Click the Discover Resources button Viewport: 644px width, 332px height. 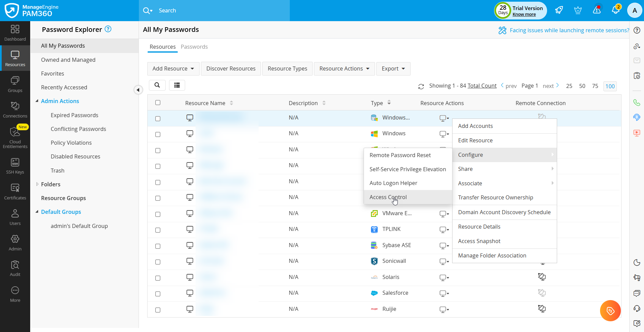click(231, 69)
